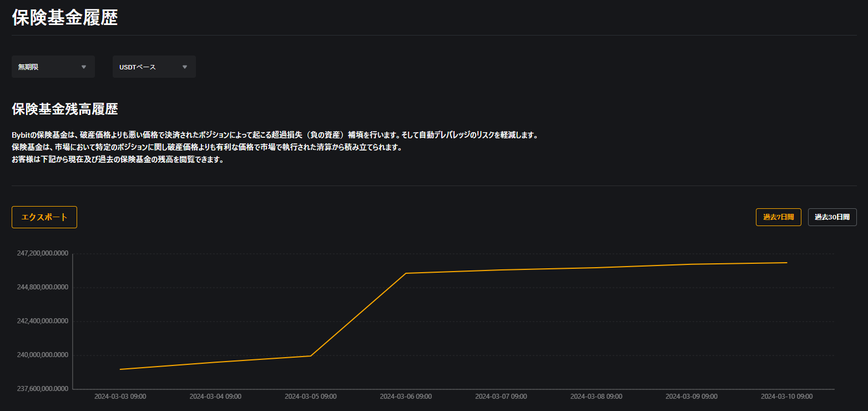Click x-axis label 2024-03-07 09:00

(501, 397)
